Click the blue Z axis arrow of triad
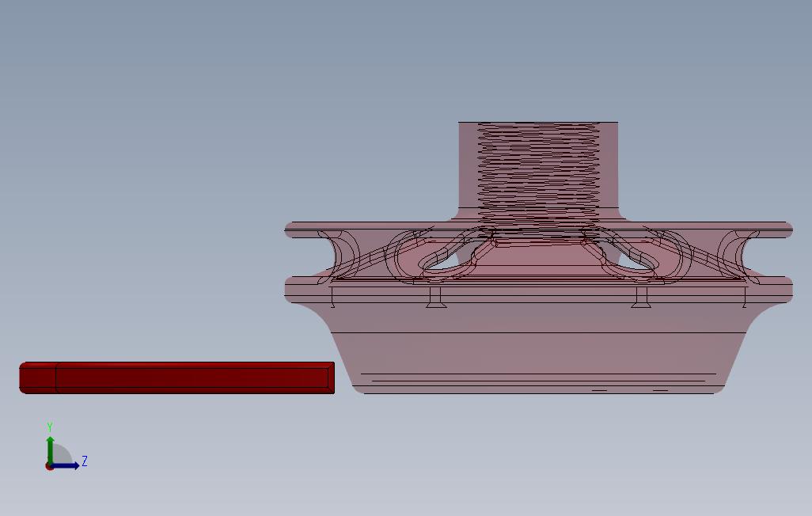812x516 pixels. pos(66,466)
